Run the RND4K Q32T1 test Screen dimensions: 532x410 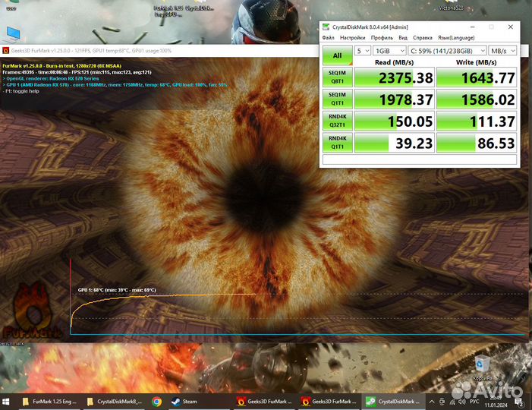point(337,121)
